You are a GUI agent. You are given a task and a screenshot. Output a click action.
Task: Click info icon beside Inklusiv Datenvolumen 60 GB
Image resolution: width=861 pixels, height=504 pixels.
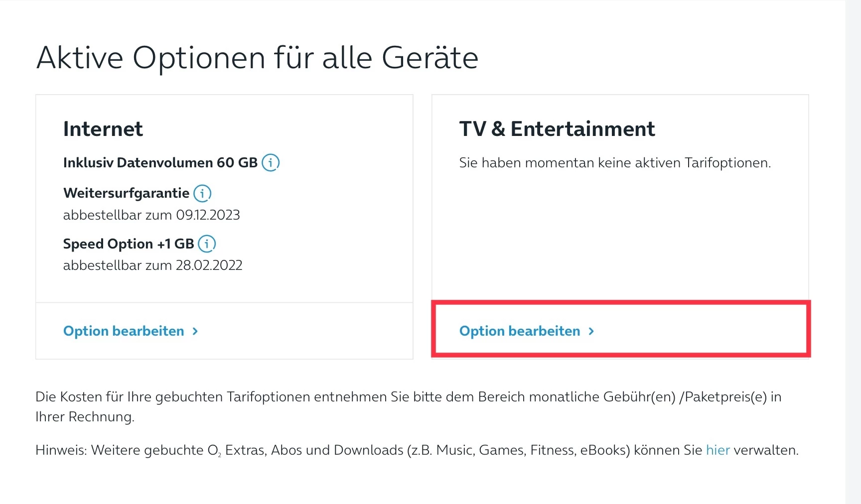pyautogui.click(x=271, y=162)
